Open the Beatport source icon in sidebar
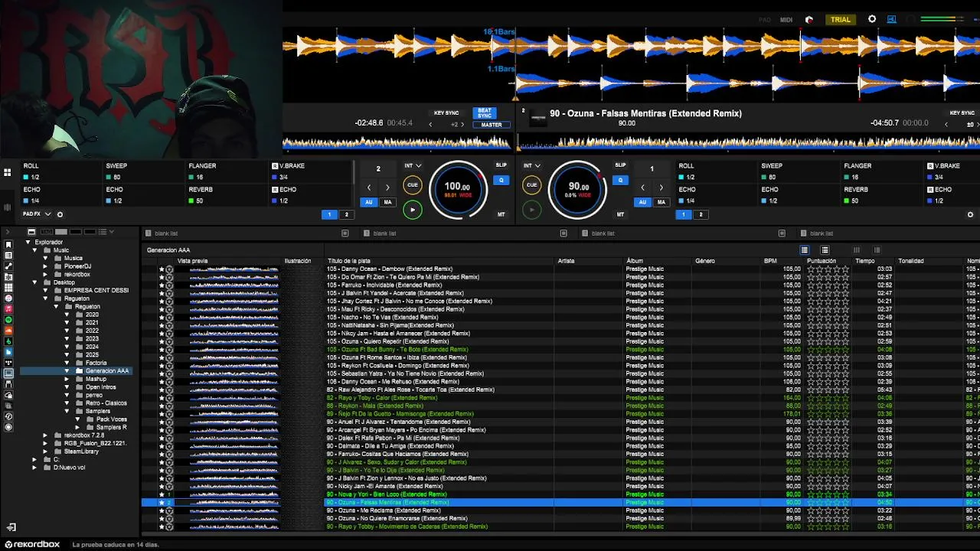980x551 pixels. point(8,341)
